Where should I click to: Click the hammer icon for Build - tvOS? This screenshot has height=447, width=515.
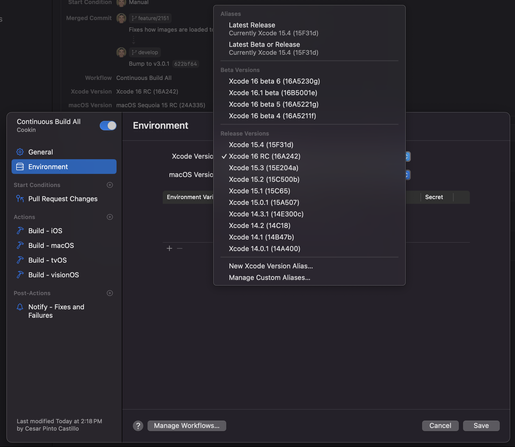point(20,260)
